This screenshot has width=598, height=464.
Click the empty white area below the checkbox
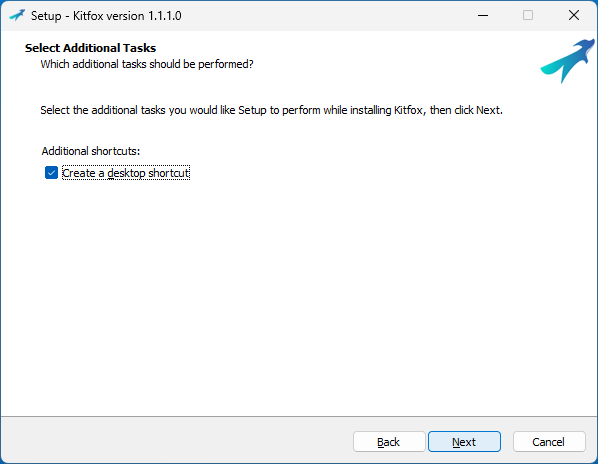(297, 297)
